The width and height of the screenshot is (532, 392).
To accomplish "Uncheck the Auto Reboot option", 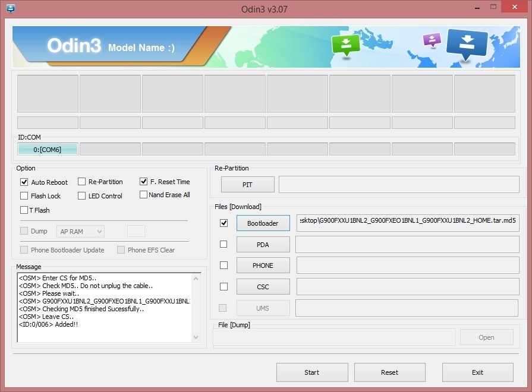I will pyautogui.click(x=24, y=182).
